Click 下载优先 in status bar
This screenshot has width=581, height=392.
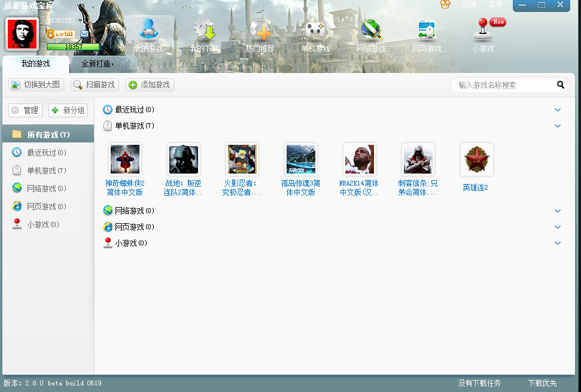[x=543, y=383]
